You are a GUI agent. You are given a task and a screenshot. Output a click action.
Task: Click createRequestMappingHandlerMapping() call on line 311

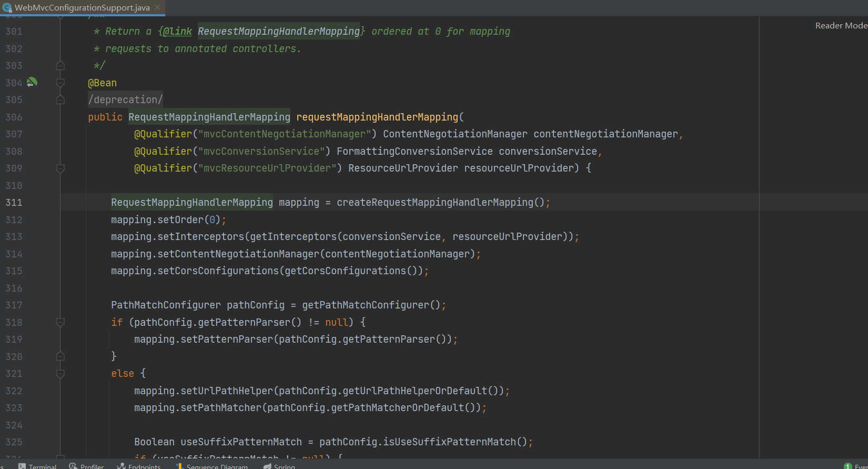point(440,202)
